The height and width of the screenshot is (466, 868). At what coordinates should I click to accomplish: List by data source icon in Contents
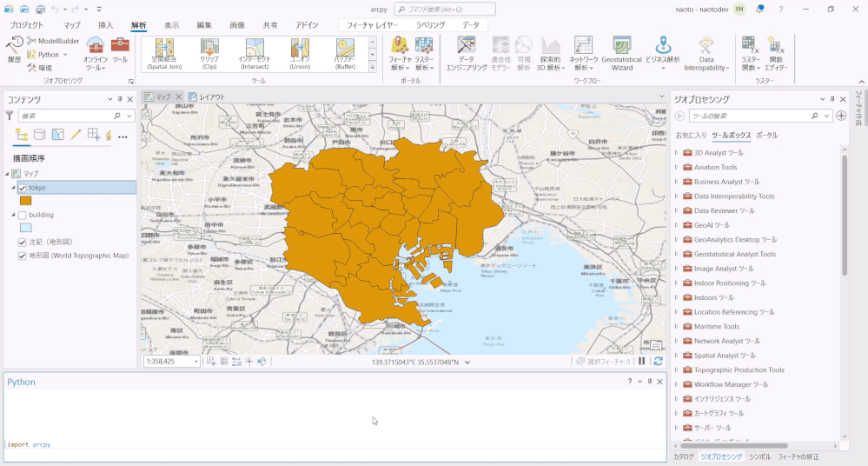coord(39,135)
